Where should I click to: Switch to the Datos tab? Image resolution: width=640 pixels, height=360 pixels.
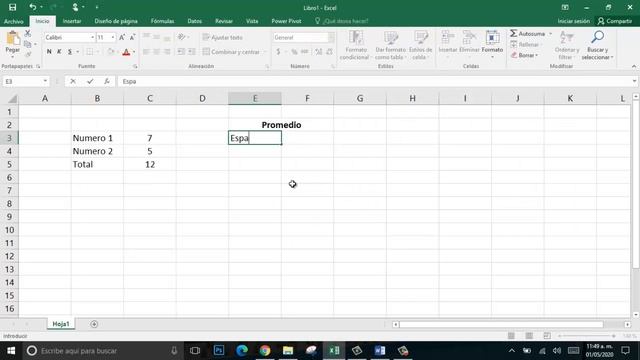pyautogui.click(x=195, y=21)
